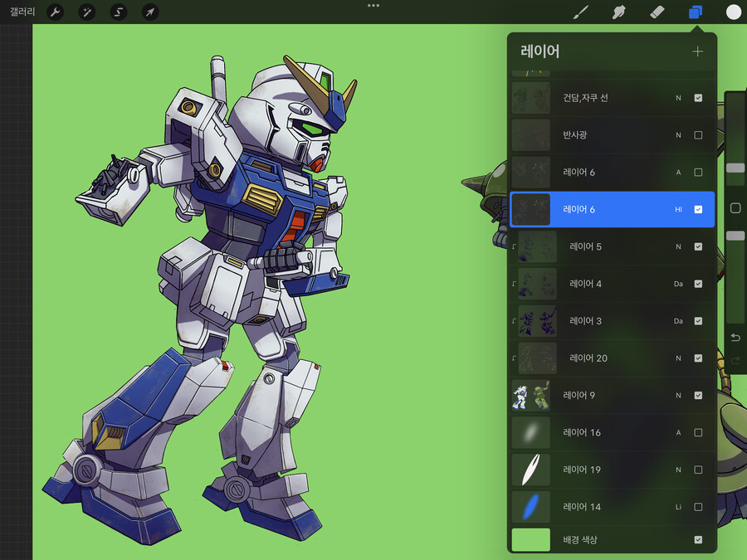Viewport: 747px width, 560px height.
Task: Adjust the brush size slider handle
Action: (x=735, y=168)
